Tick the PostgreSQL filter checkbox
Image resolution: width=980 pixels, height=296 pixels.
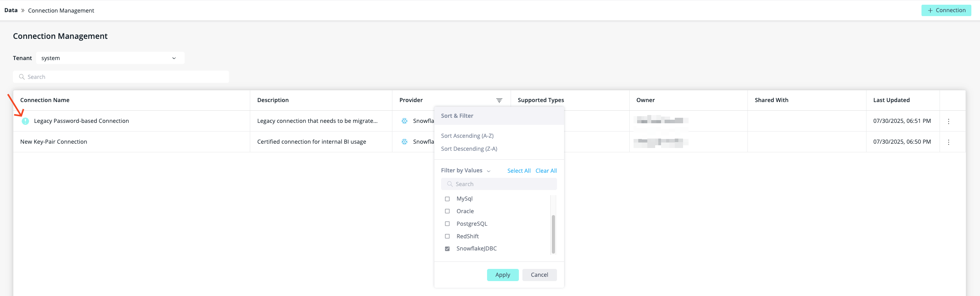coord(447,224)
